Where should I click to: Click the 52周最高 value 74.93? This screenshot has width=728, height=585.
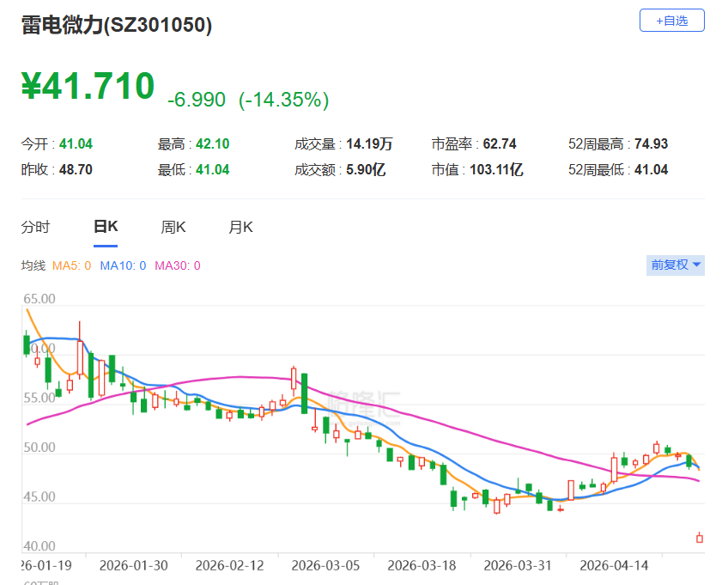(652, 143)
